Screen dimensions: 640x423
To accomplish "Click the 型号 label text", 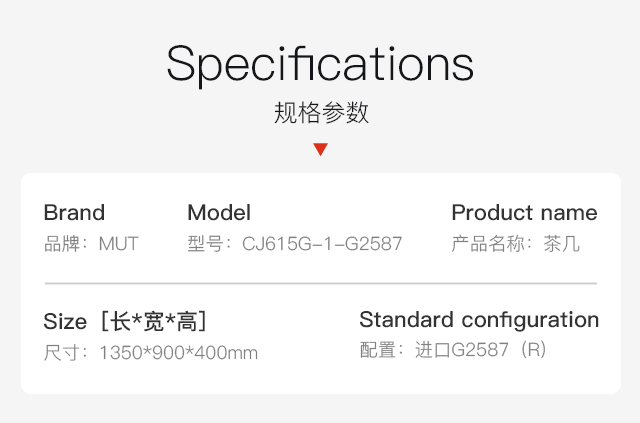I will 205,244.
